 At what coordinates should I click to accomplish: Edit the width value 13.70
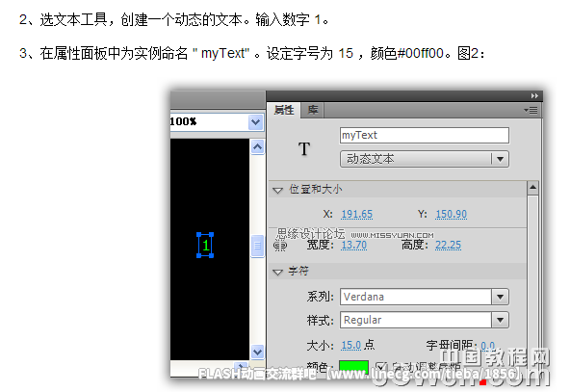[x=353, y=245]
